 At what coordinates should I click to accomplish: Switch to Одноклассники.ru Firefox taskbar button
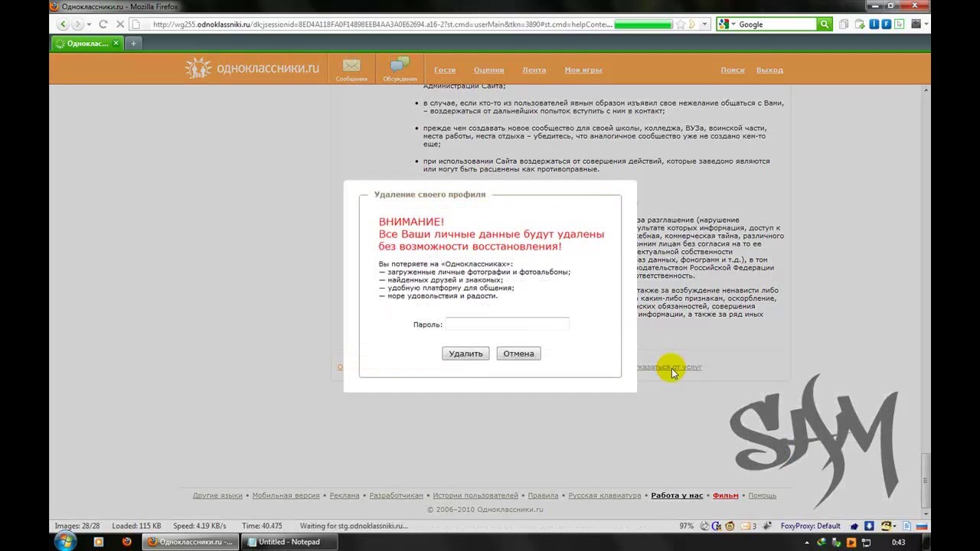coord(191,542)
